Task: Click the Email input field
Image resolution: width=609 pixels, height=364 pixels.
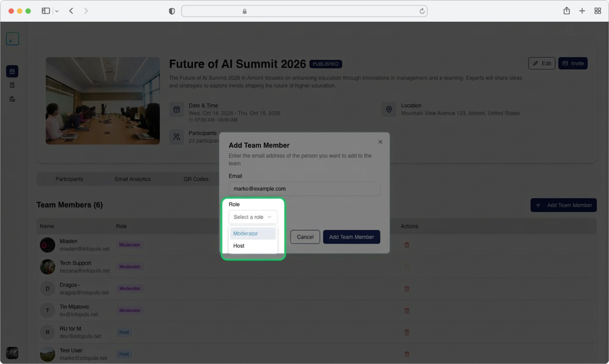Action: (304, 189)
